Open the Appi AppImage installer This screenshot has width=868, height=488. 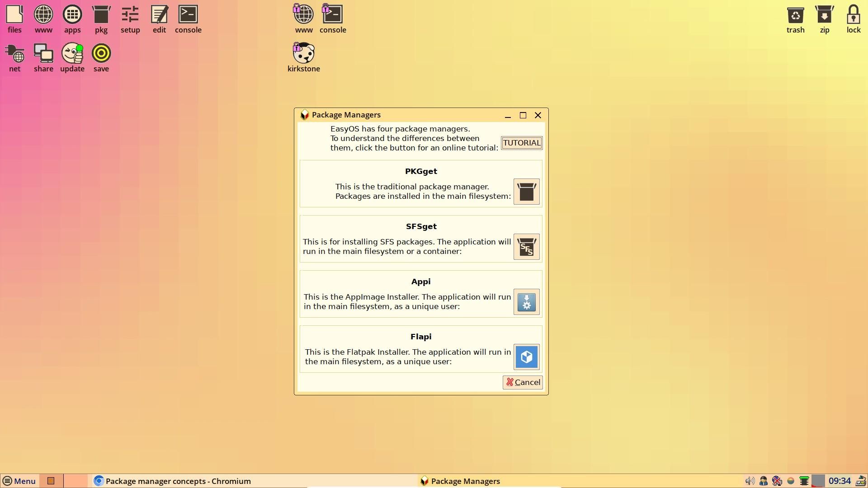click(x=526, y=302)
